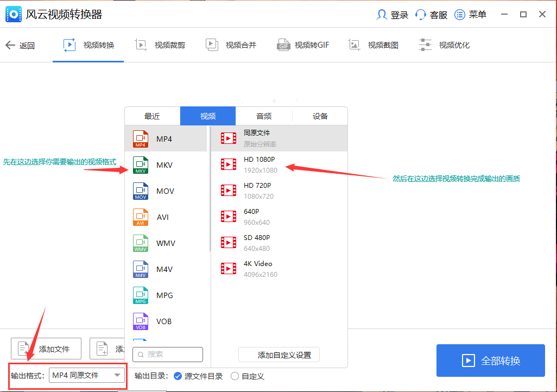
Task: Click the 添加文件 button label
Action: tap(54, 349)
